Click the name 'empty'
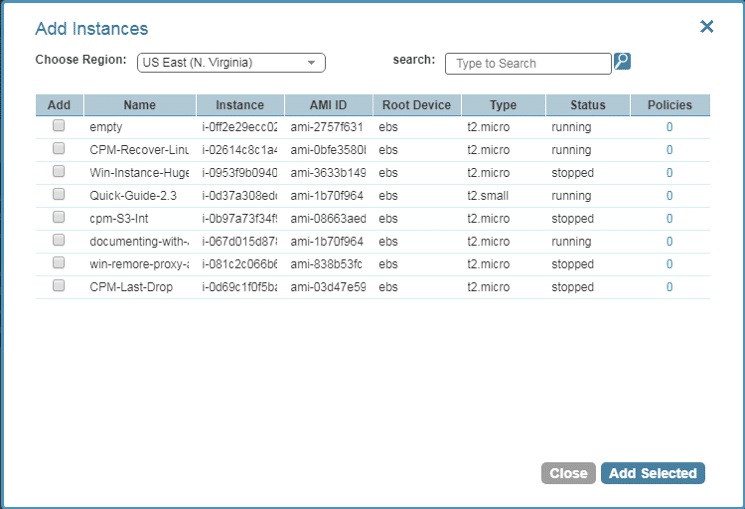Viewport: 745px width, 509px height. pyautogui.click(x=106, y=127)
